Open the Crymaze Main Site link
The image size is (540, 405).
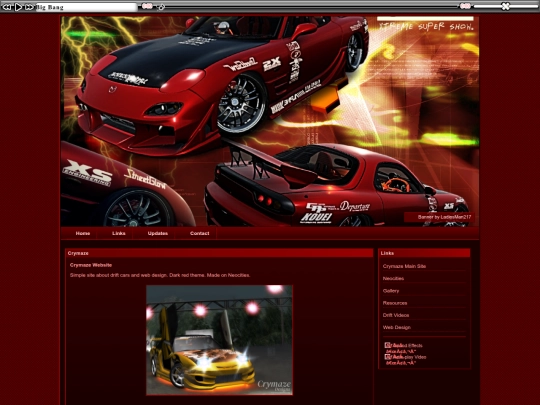pos(404,266)
